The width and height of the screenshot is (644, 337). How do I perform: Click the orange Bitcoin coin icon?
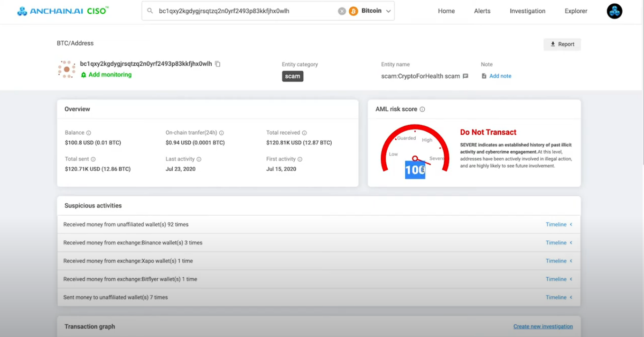[354, 11]
